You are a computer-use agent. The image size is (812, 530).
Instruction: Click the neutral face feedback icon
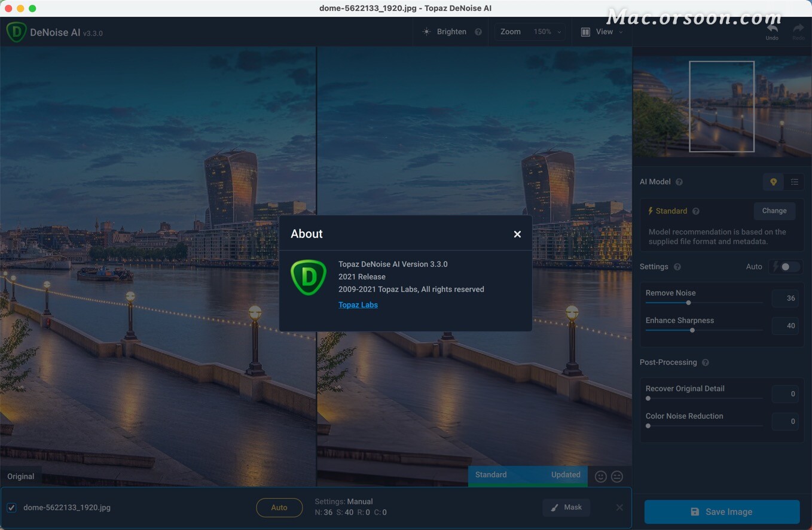point(616,476)
